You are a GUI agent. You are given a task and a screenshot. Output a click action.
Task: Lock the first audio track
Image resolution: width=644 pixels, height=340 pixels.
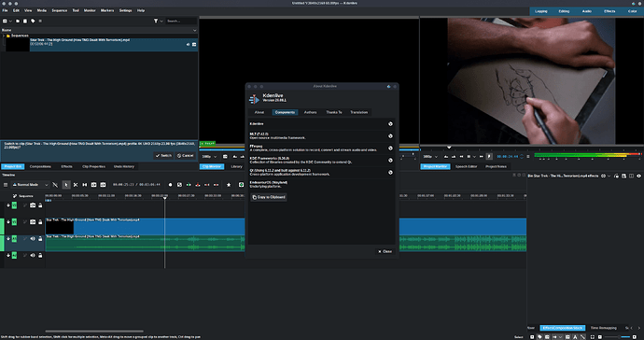point(40,239)
